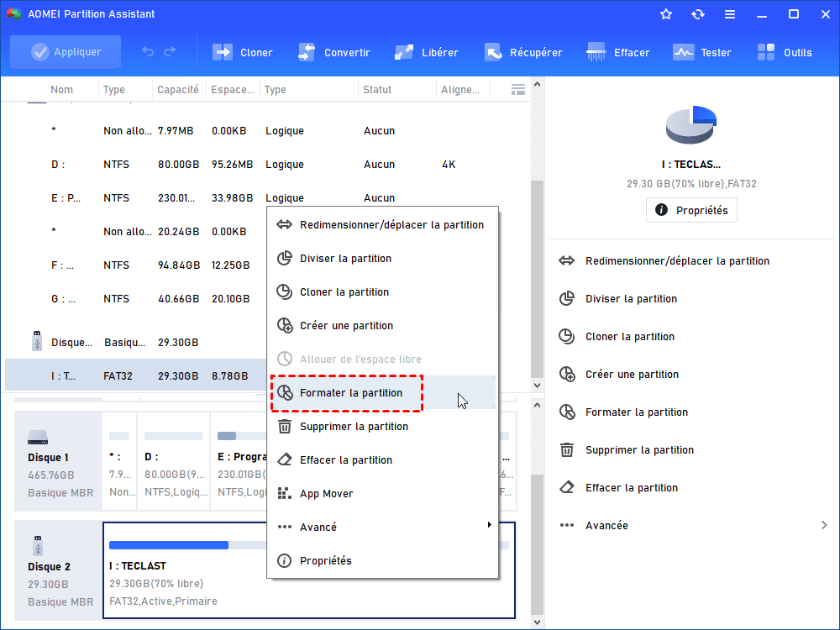Click Diviser la partition in right panel
840x630 pixels.
[x=631, y=298]
